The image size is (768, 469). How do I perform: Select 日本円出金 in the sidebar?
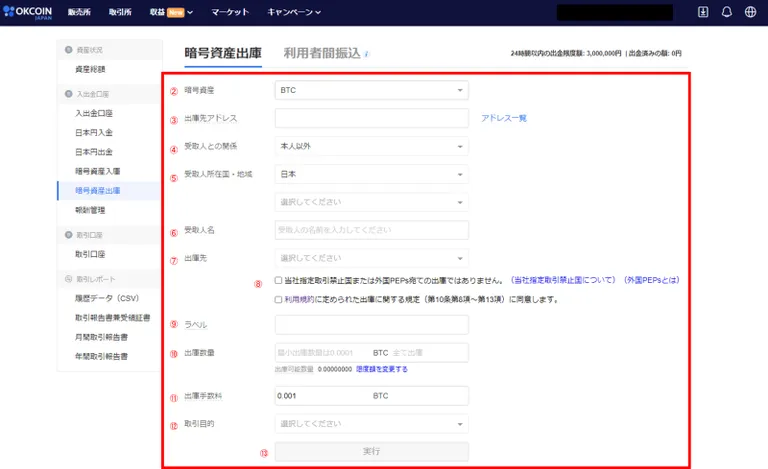[x=94, y=152]
